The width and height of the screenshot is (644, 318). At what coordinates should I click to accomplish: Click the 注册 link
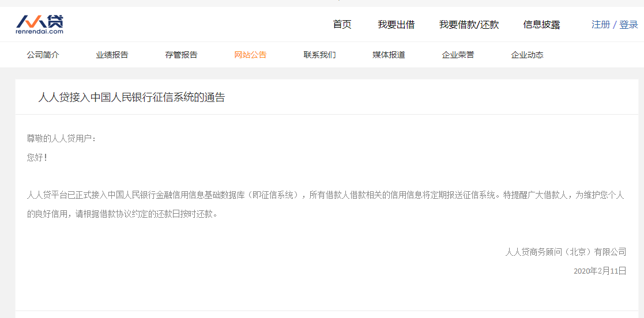[x=600, y=25]
